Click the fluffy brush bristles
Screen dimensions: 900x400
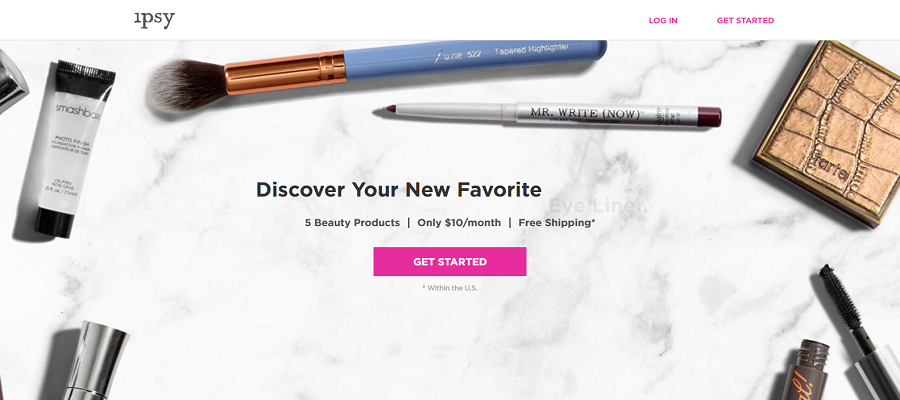[x=185, y=85]
